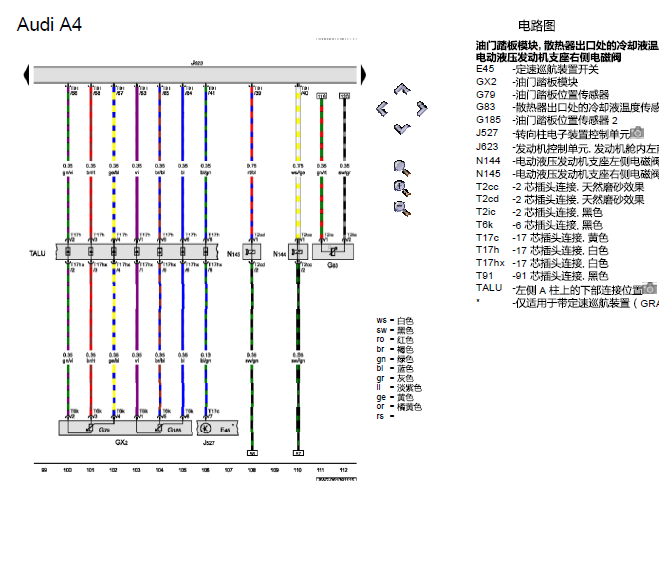Pan the diagram up with the up arrow
The width and height of the screenshot is (659, 565).
(x=402, y=89)
